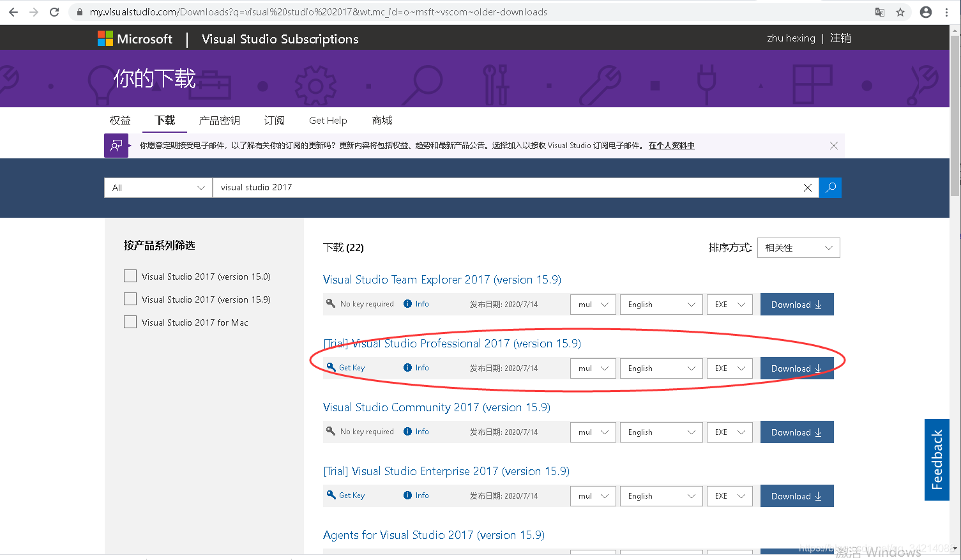Image resolution: width=961 pixels, height=560 pixels.
Task: Open Visual Studio Enterprise 2017 title link
Action: click(446, 471)
